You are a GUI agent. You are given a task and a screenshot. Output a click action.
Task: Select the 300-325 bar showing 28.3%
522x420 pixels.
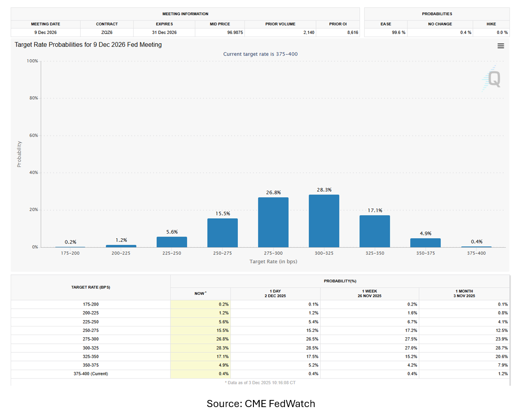click(x=324, y=221)
